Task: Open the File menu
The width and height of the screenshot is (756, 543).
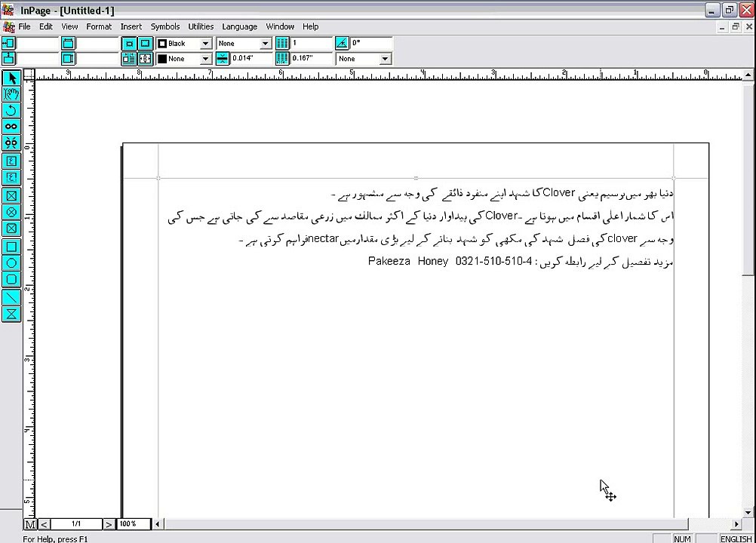Action: 24,26
